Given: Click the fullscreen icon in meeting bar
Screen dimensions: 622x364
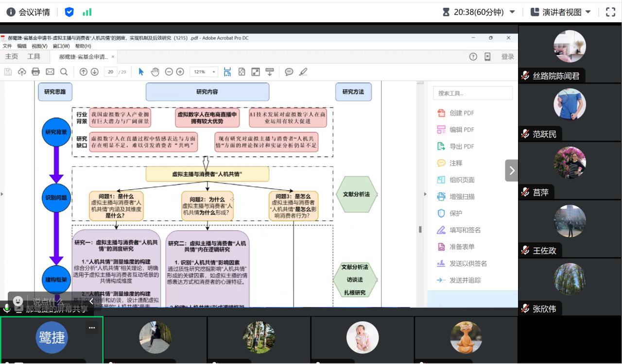Looking at the screenshot, I should coord(610,12).
